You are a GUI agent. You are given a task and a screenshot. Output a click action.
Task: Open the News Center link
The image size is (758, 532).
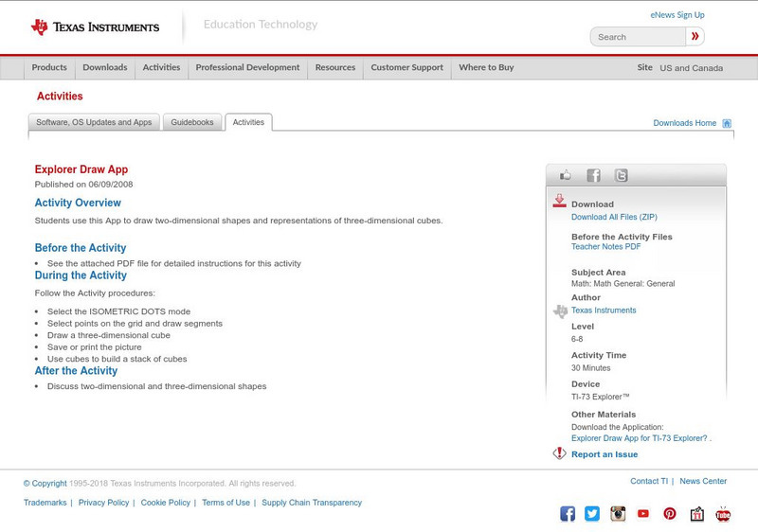coord(703,481)
